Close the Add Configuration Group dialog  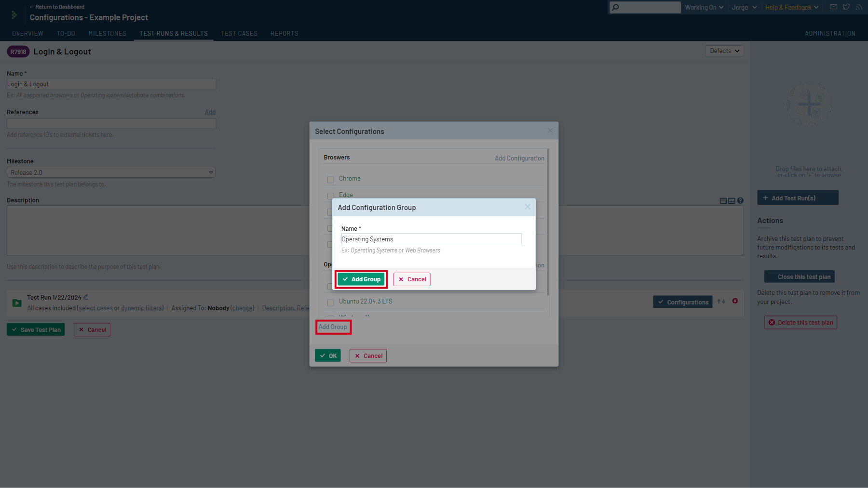pyautogui.click(x=528, y=207)
